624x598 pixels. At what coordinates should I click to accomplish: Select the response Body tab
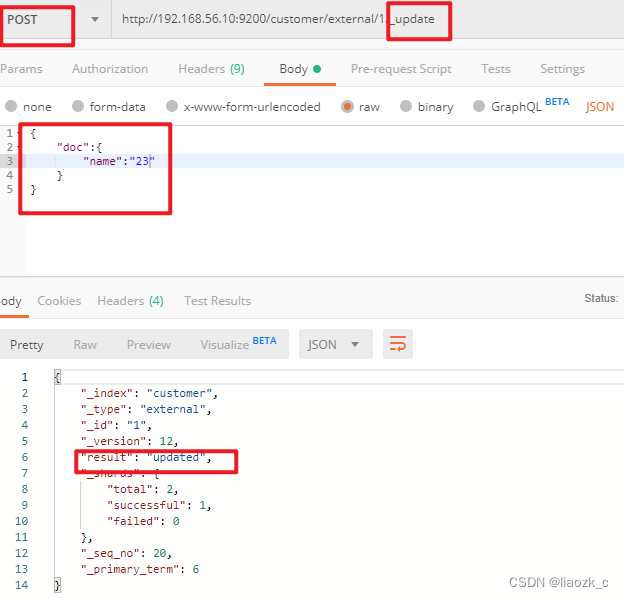[11, 301]
